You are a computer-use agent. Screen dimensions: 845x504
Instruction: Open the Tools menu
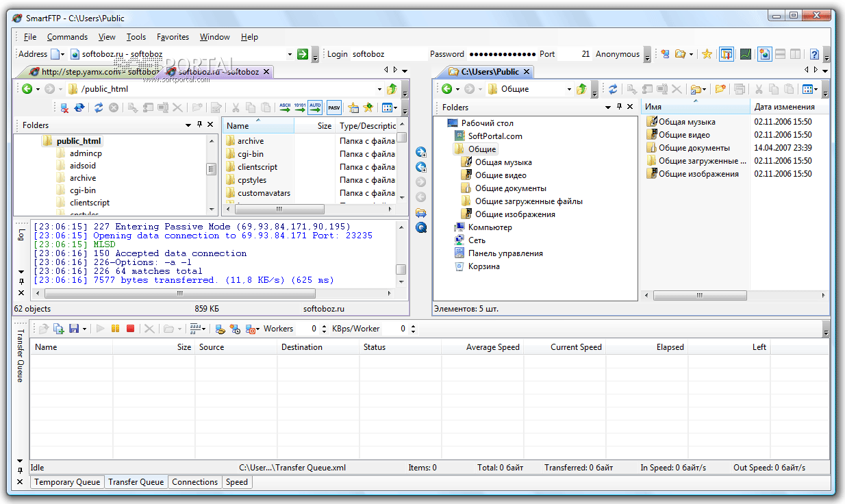point(136,37)
